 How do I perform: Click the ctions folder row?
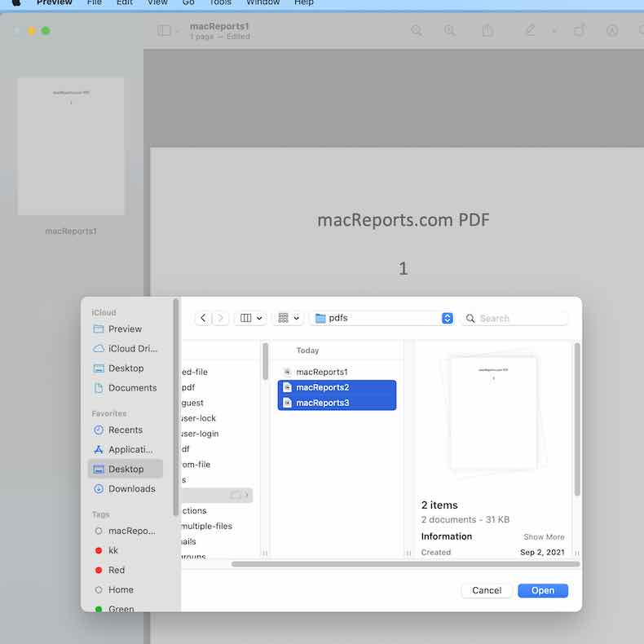[x=217, y=511]
